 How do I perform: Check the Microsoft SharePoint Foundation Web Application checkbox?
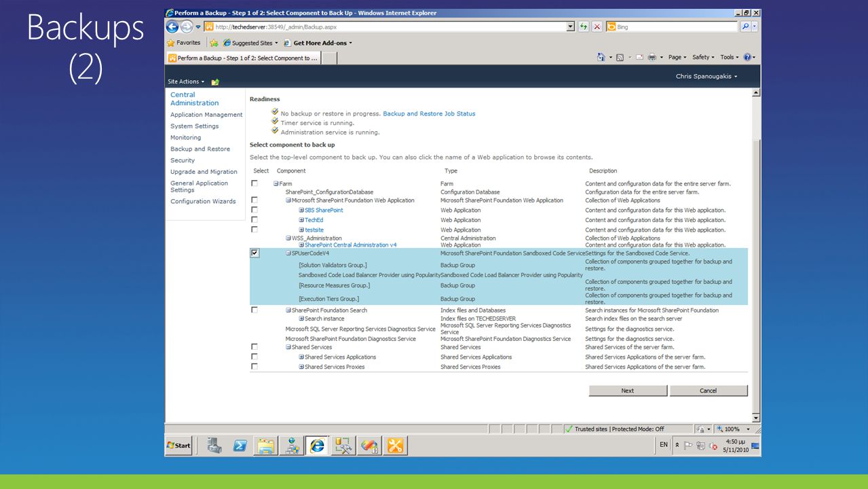click(254, 200)
